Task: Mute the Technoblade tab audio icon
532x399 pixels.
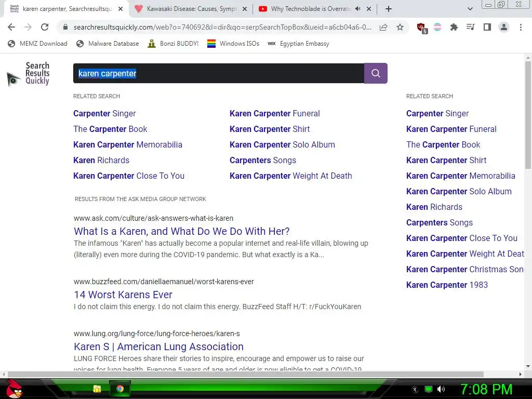Action: pyautogui.click(x=357, y=9)
